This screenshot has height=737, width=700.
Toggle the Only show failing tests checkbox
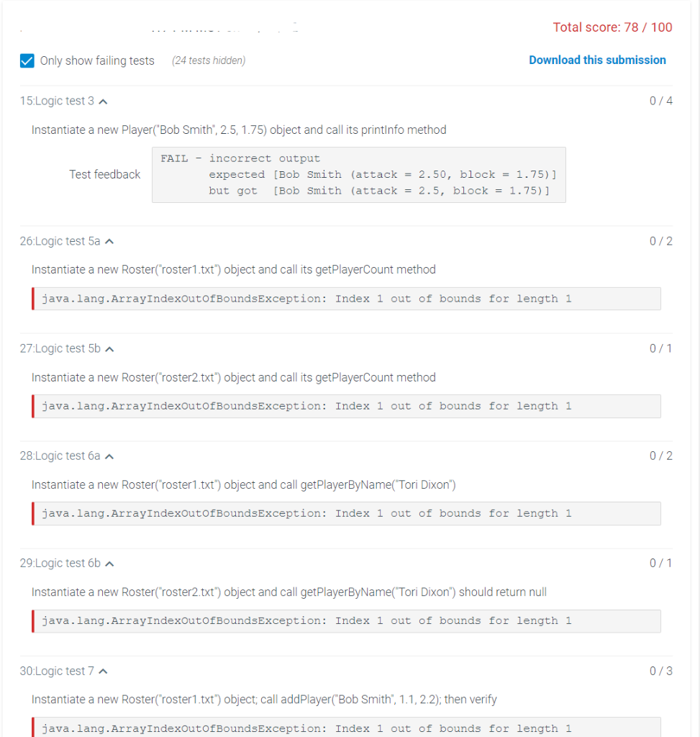pos(27,61)
